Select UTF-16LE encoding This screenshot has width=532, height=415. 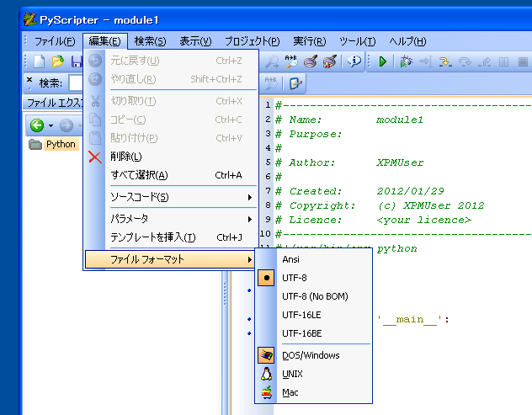[x=314, y=315]
